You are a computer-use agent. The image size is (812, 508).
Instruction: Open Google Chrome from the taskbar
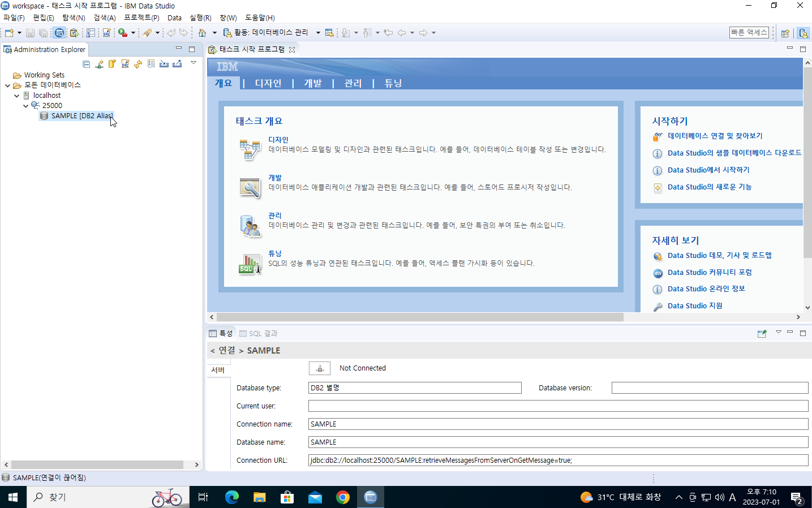(343, 497)
